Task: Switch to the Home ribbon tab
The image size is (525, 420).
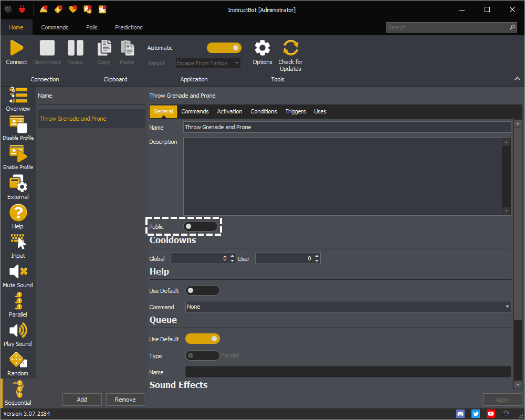Action: click(16, 27)
